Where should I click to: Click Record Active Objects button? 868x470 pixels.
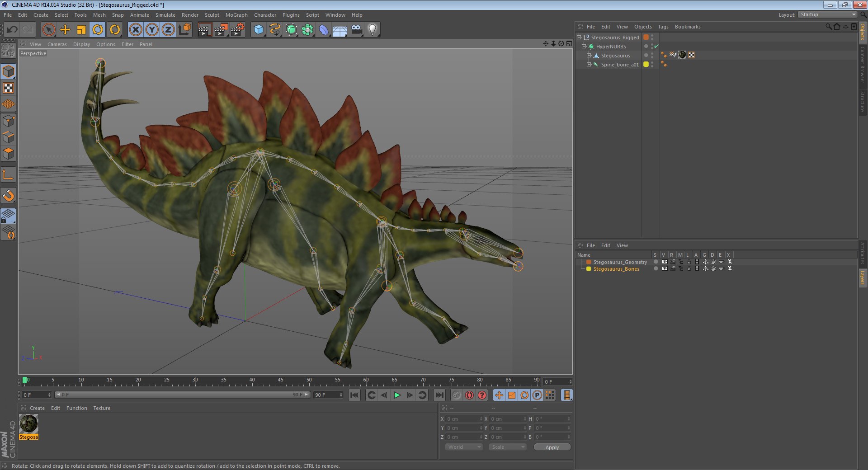pyautogui.click(x=457, y=395)
